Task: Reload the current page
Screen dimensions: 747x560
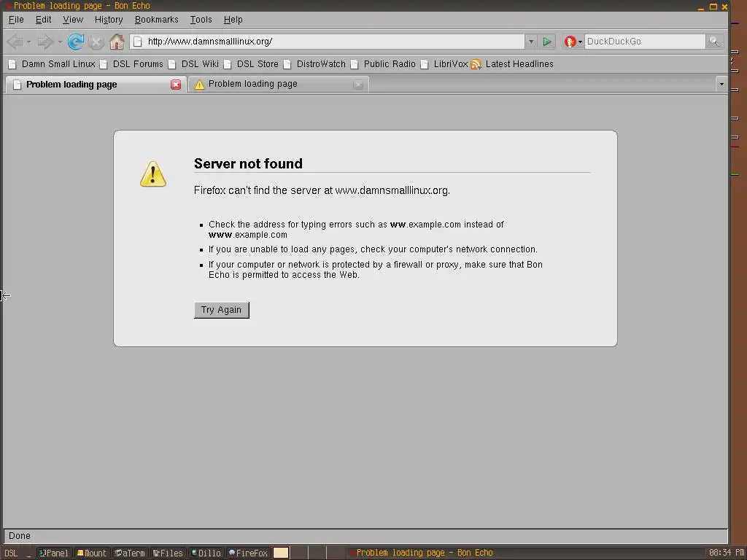Action: pos(75,42)
